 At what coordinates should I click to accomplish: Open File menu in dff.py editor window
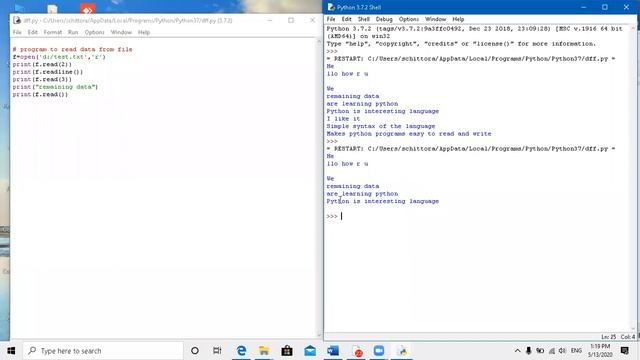(x=17, y=32)
